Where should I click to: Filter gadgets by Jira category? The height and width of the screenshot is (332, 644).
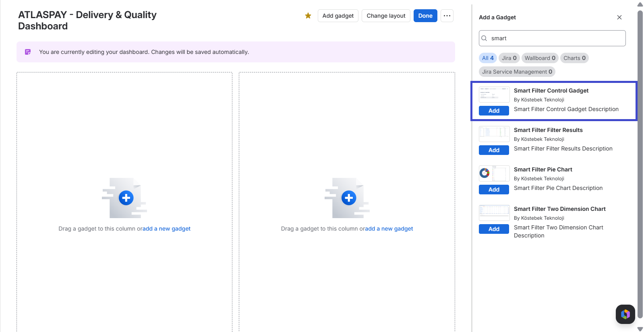tap(509, 58)
